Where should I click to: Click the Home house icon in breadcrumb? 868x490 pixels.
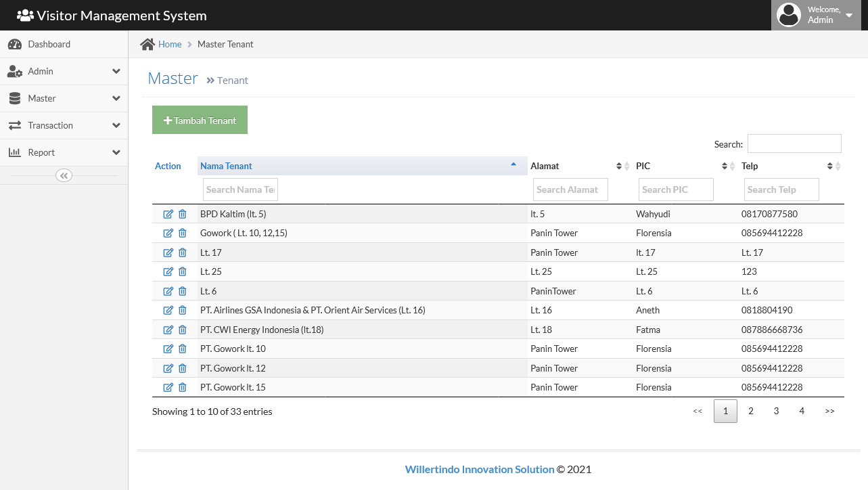pos(147,44)
